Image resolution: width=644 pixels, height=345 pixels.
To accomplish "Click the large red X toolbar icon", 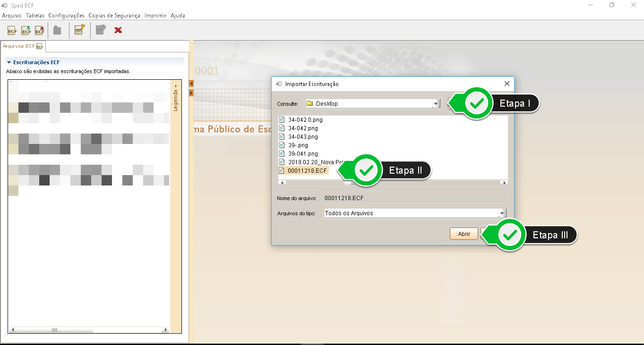I will pos(118,30).
